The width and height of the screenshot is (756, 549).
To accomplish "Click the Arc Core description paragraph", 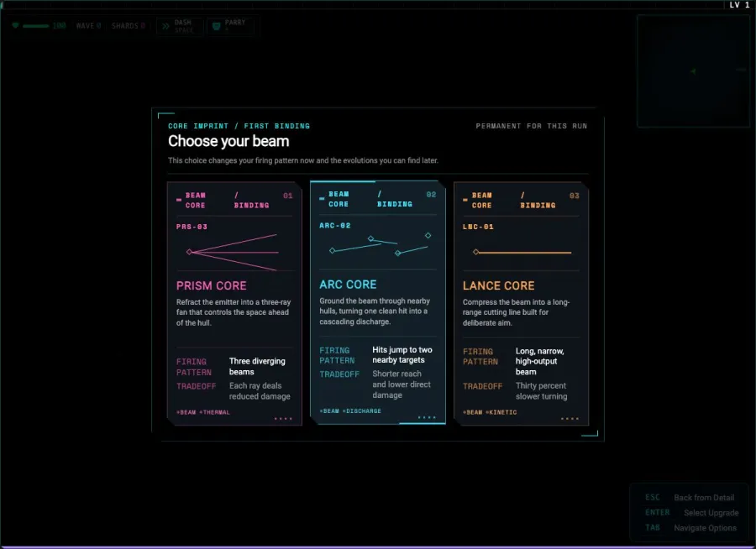I will tap(375, 311).
